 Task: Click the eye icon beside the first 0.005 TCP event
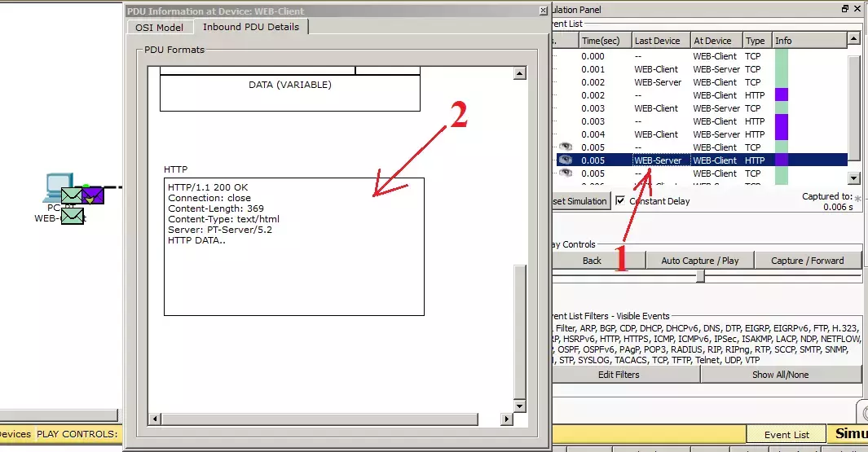565,147
